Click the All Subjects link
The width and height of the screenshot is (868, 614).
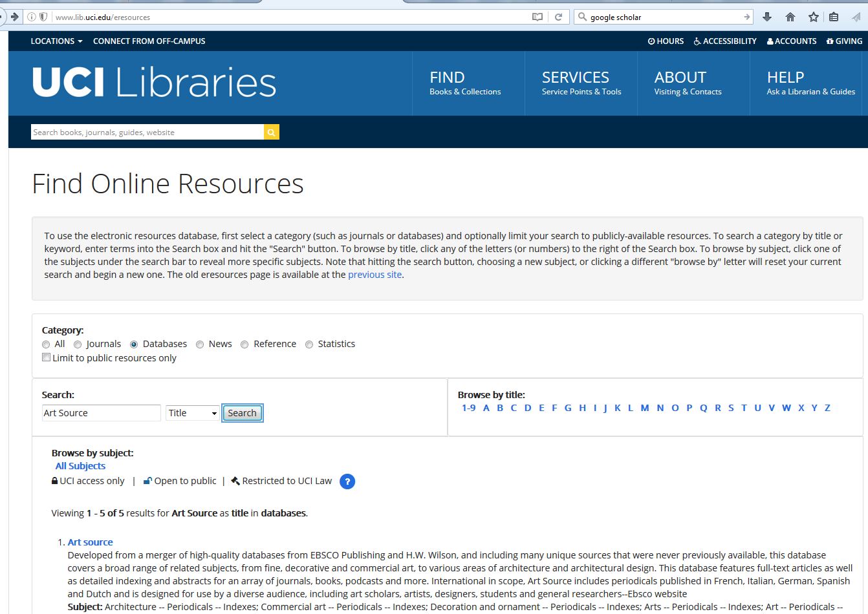click(80, 466)
